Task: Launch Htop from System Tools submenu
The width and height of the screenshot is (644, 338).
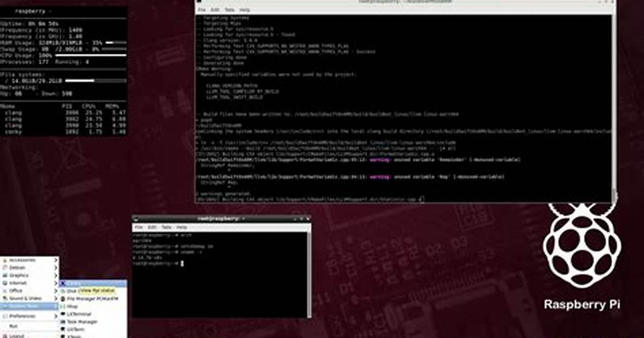Action: 93,306
